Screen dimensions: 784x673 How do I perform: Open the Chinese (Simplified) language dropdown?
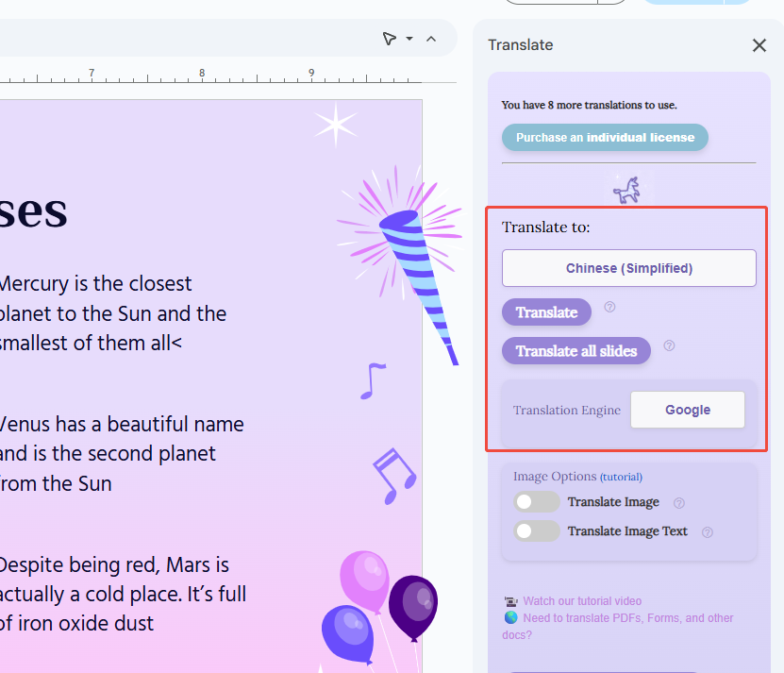[x=628, y=268]
